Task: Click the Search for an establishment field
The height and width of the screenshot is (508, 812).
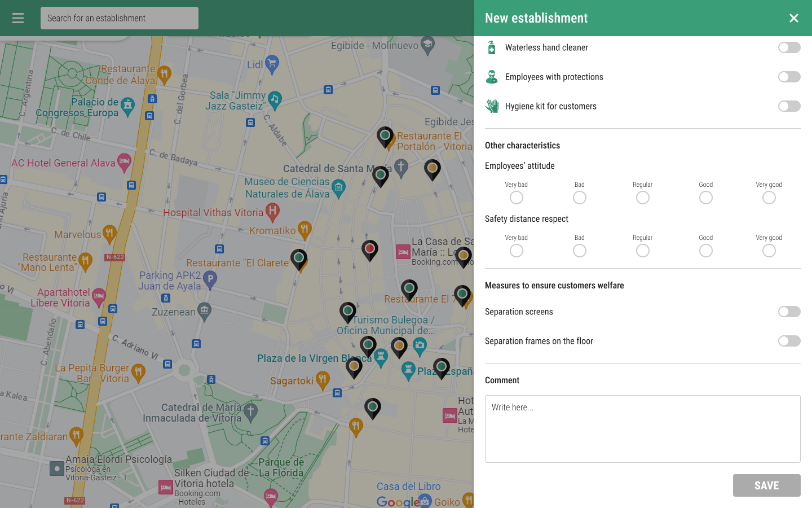Action: pyautogui.click(x=120, y=18)
